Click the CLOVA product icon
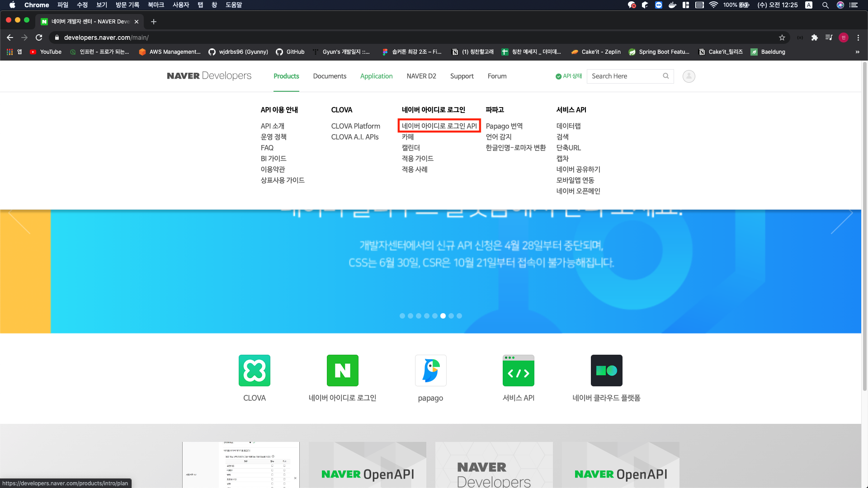This screenshot has height=488, width=868. [x=255, y=371]
